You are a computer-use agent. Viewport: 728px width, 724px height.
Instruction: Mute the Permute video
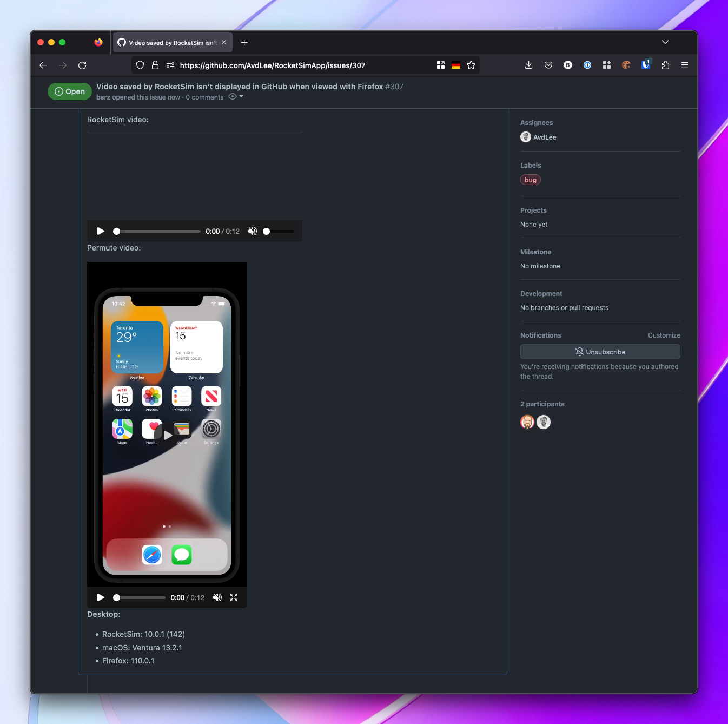217,597
